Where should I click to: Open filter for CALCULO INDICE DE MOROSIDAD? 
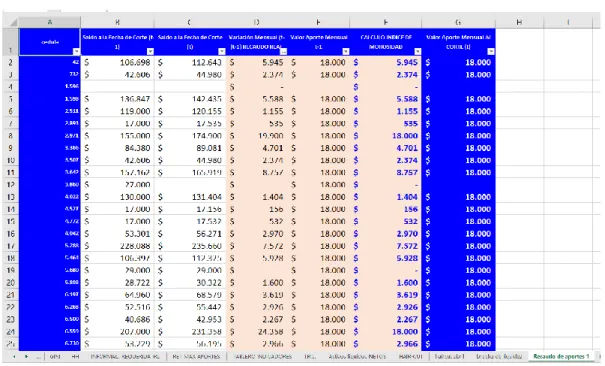[x=417, y=51]
